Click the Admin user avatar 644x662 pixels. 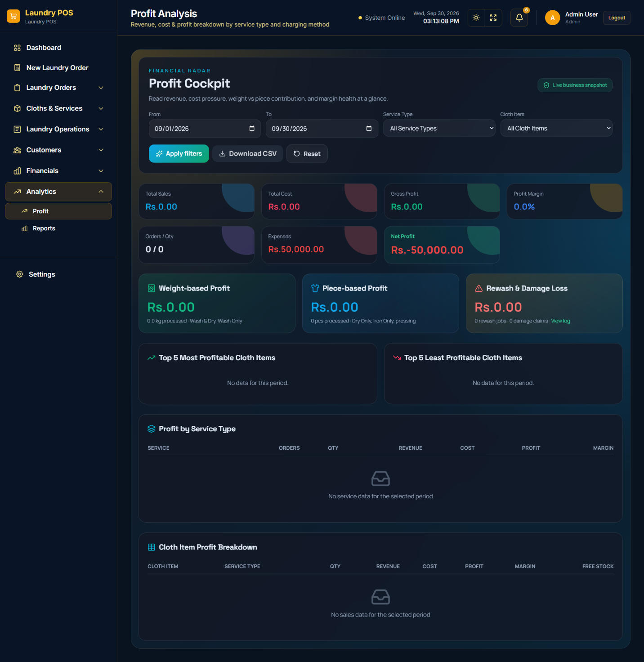point(552,18)
